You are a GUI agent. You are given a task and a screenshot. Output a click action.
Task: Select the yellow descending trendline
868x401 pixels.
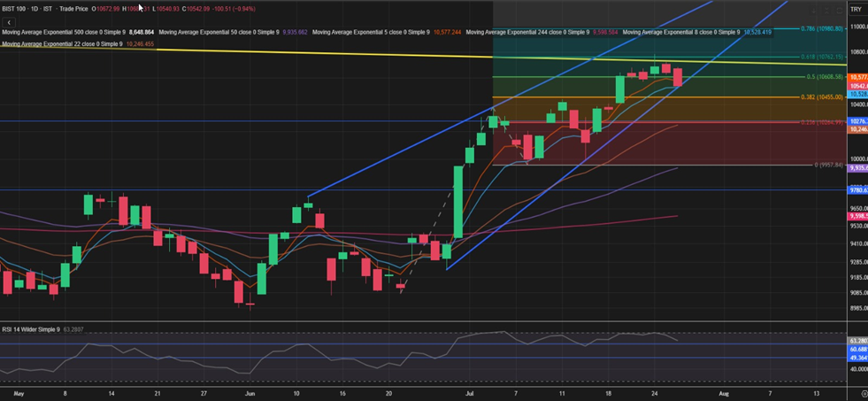click(265, 53)
